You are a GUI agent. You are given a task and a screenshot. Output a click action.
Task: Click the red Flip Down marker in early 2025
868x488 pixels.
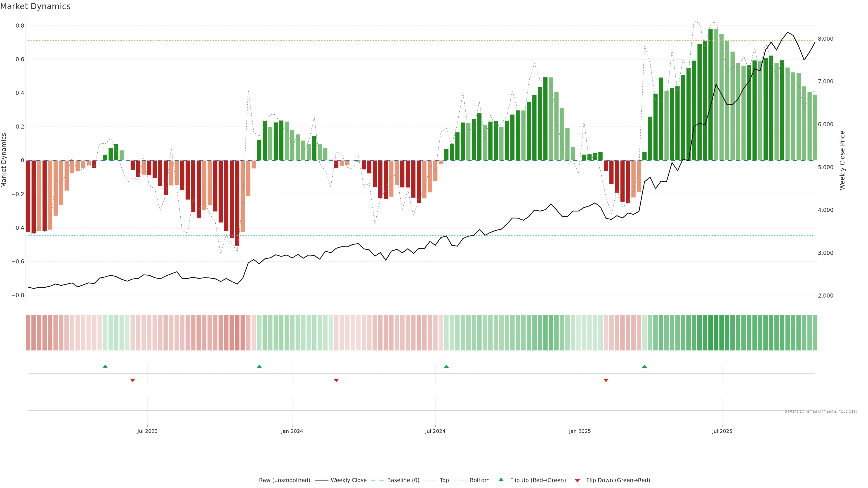click(606, 380)
